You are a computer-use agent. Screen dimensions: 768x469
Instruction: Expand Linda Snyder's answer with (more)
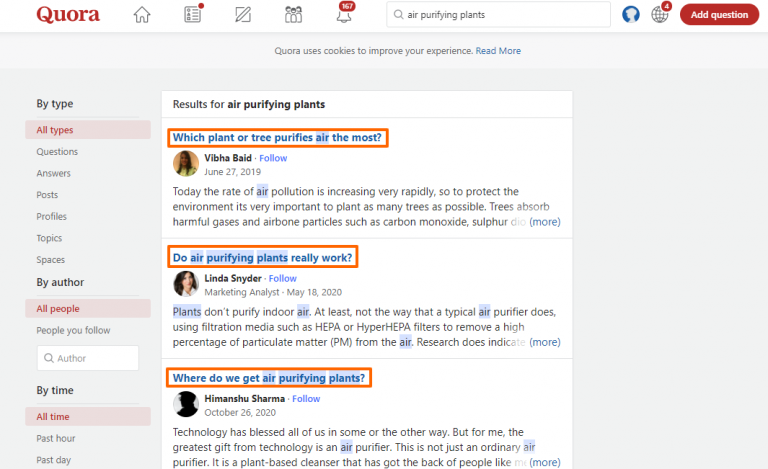pos(545,342)
